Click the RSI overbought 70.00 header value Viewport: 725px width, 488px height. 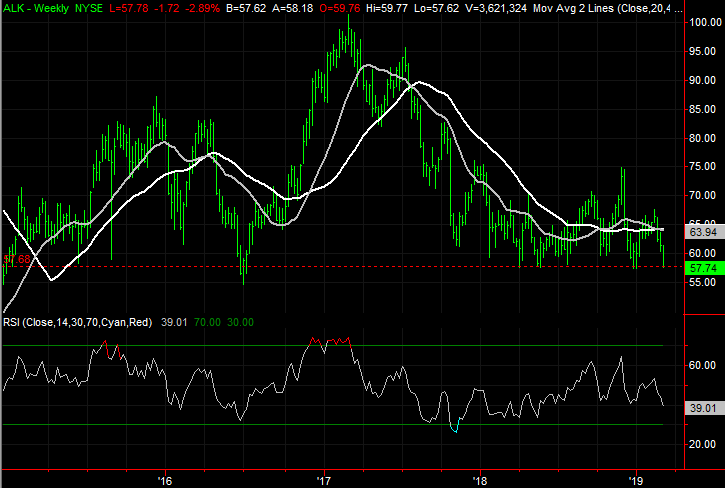tap(207, 322)
